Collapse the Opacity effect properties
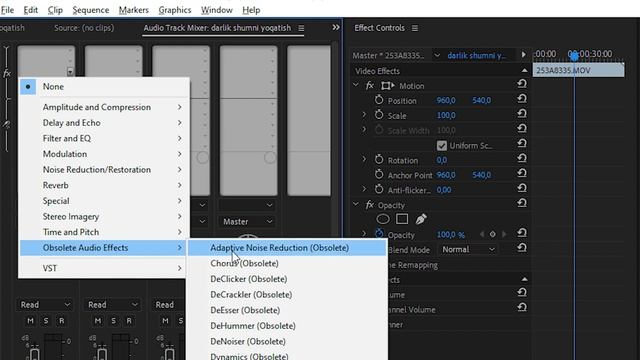 (356, 204)
